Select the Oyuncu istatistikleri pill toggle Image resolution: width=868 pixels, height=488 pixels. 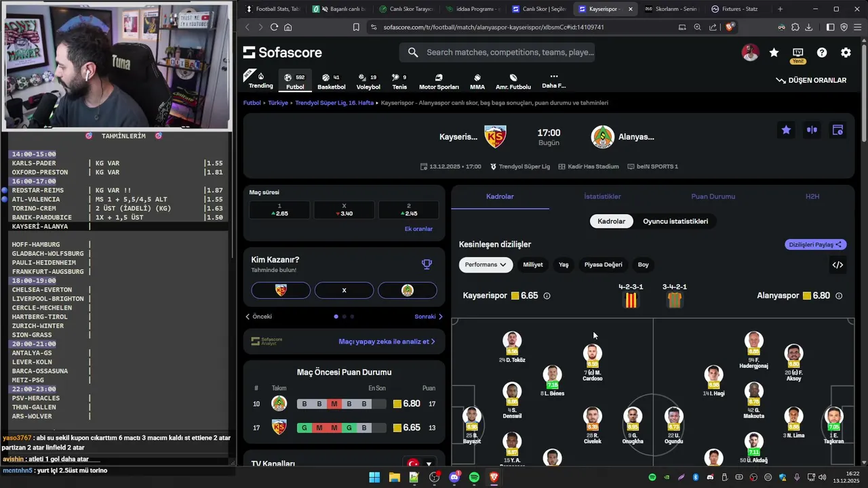tap(675, 221)
